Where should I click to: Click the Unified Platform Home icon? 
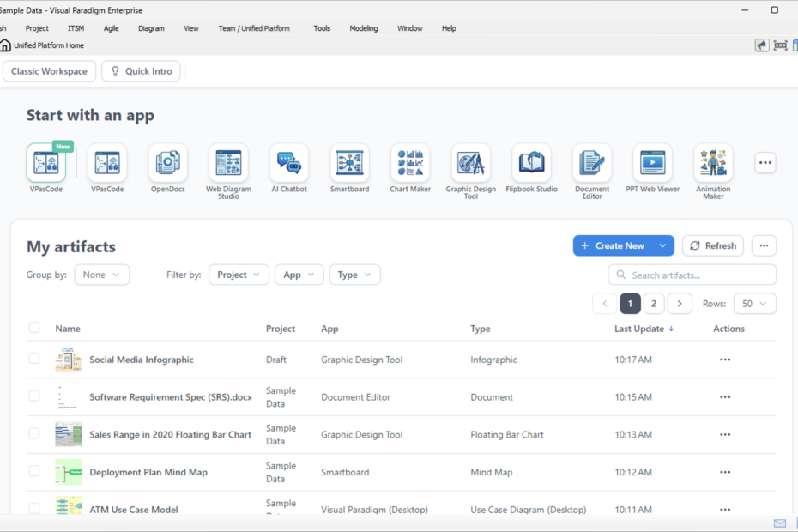pos(5,45)
